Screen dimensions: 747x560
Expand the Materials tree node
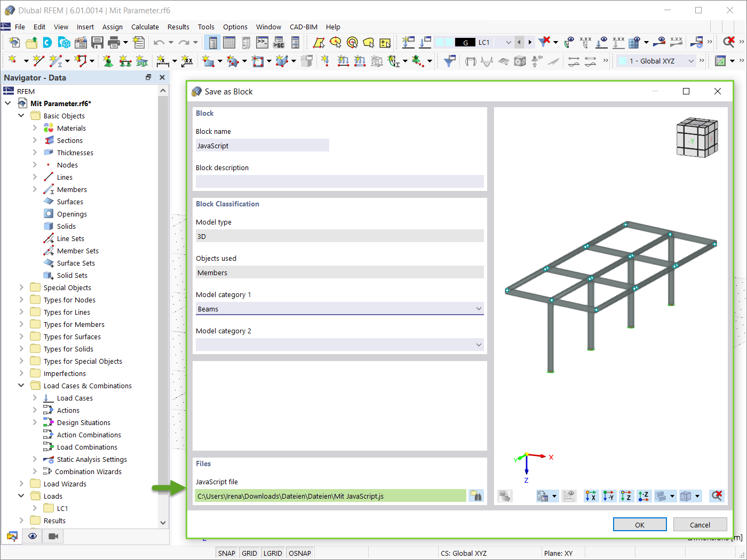pyautogui.click(x=35, y=128)
